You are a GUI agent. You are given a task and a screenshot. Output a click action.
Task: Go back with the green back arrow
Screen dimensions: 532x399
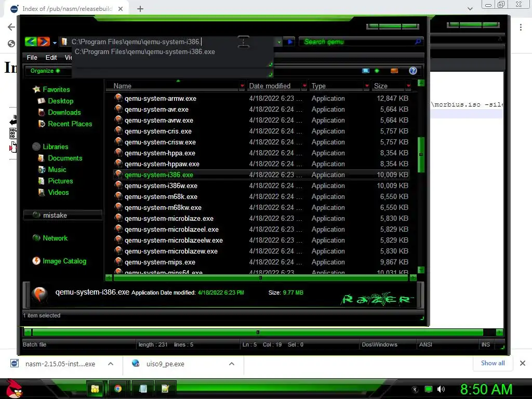pyautogui.click(x=31, y=42)
